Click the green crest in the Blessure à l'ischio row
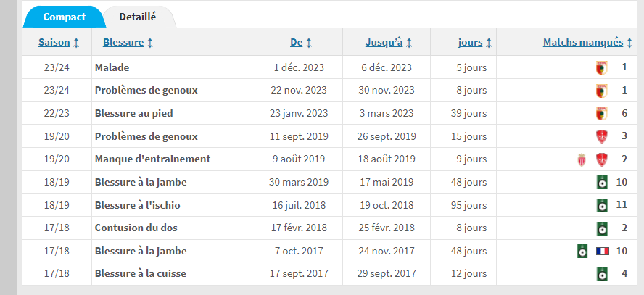Image resolution: width=644 pixels, height=295 pixels. point(601,205)
